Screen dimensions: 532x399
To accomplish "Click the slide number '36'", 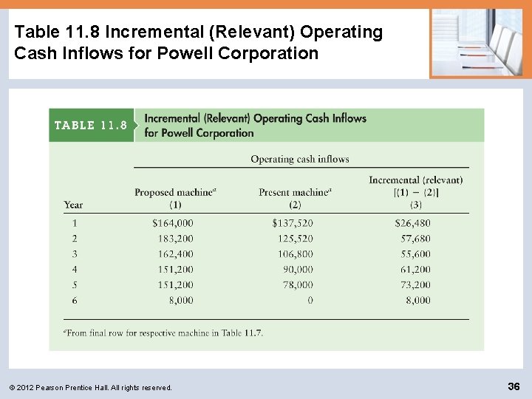I will 514,386.
